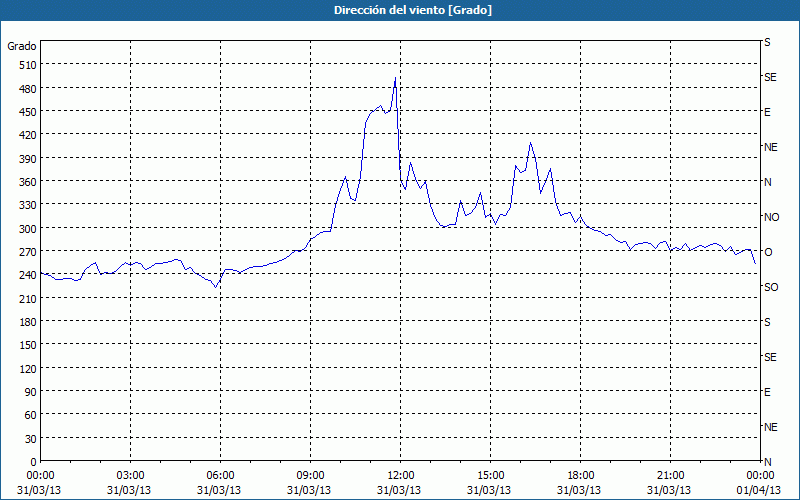This screenshot has height=500, width=800.
Task: Click the 15:00 time label
Action: click(x=490, y=476)
